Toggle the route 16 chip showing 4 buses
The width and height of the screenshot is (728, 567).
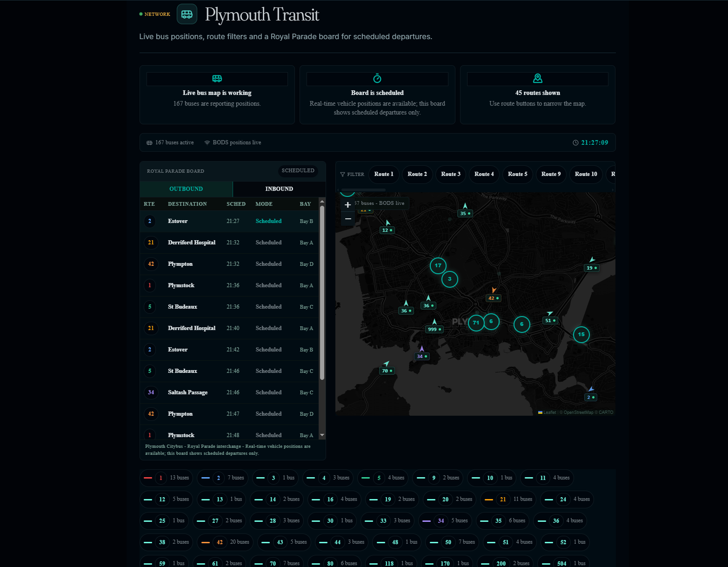(335, 499)
